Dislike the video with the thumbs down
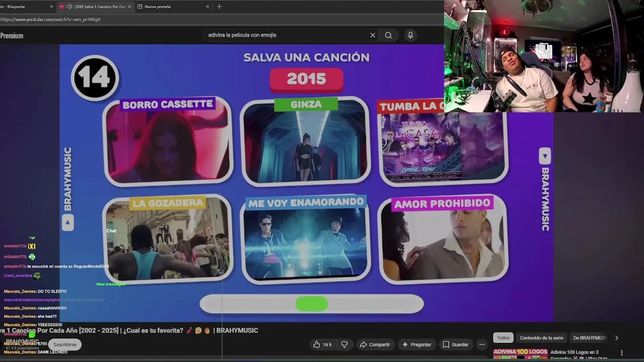Screen dimensions: 644x362 tap(345, 344)
